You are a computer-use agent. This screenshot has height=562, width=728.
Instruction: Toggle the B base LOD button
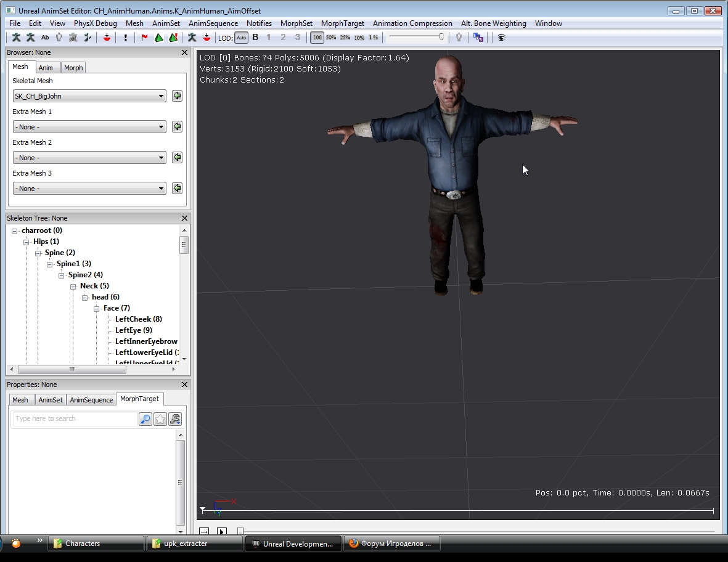coord(256,38)
